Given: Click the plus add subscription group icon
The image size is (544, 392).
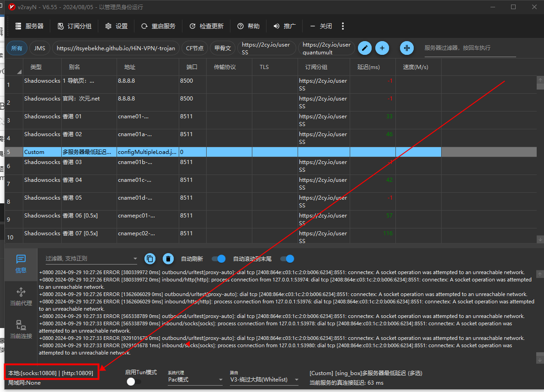Looking at the screenshot, I should (x=382, y=48).
